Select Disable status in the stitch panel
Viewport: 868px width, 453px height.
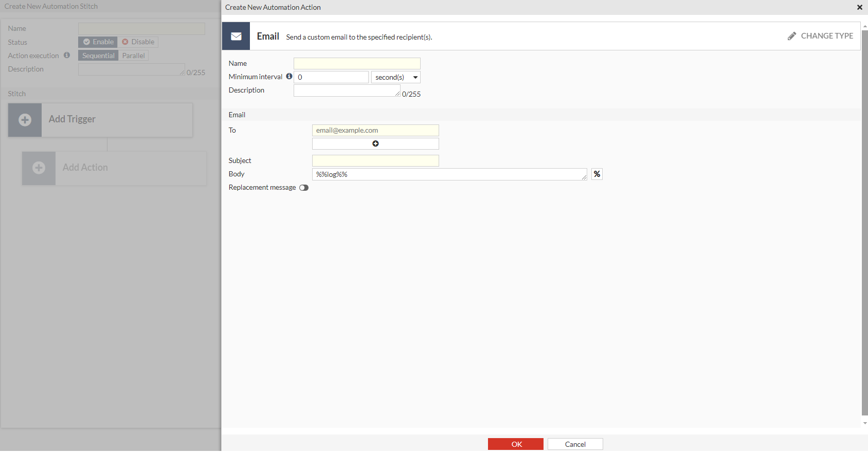point(138,42)
